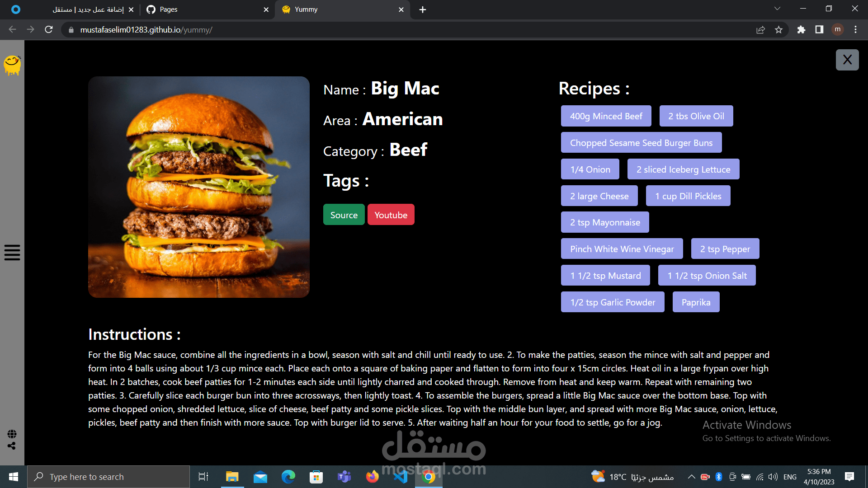Click the address bar URL

[x=146, y=30]
